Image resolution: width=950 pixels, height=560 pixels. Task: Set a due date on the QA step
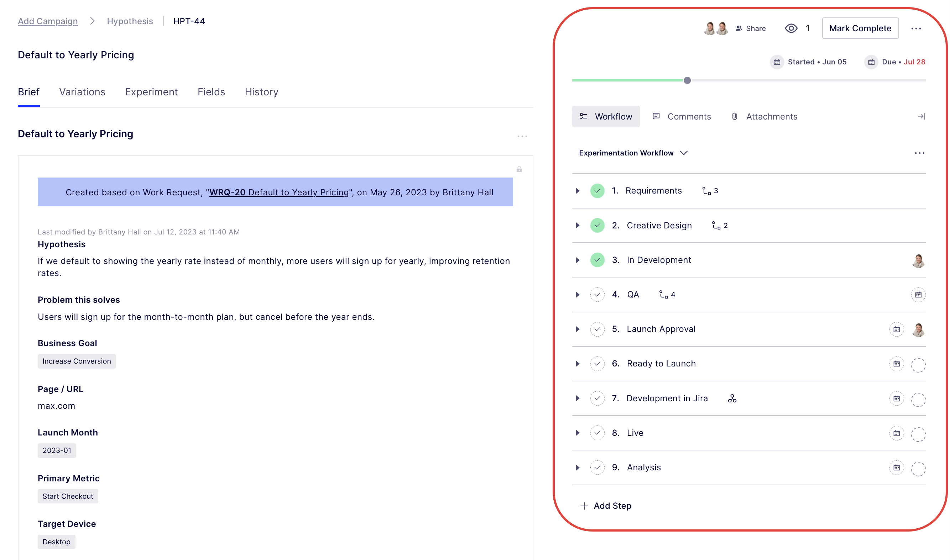919,295
